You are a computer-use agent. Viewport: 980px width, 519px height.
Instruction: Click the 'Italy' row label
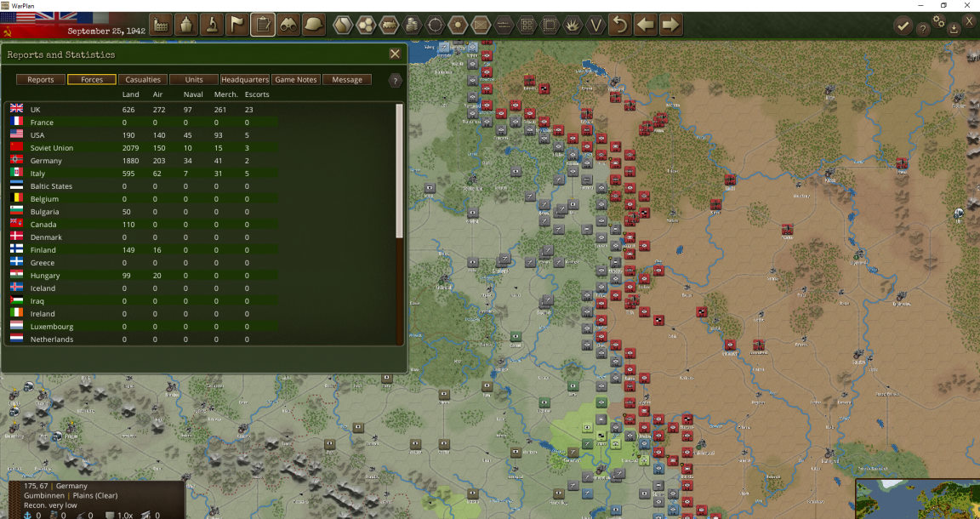(37, 174)
